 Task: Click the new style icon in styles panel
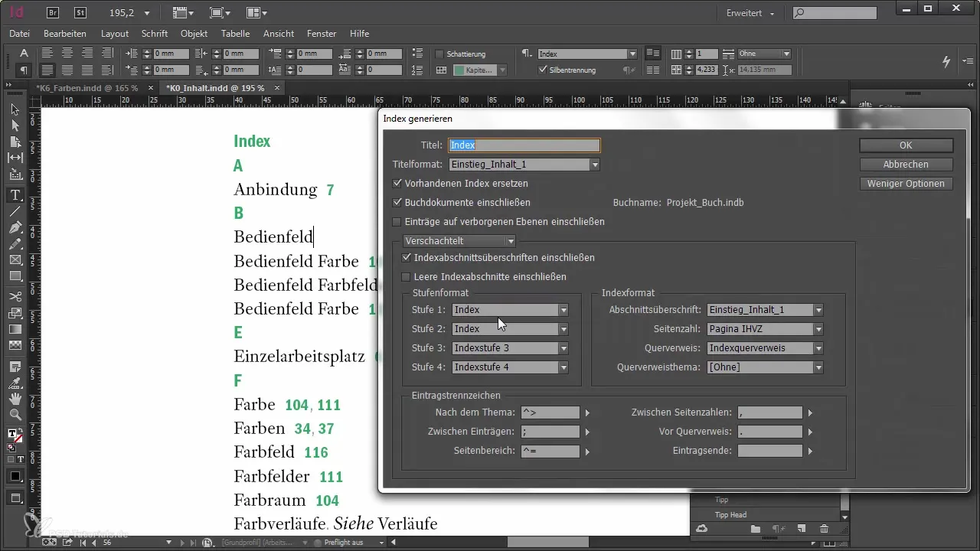click(x=802, y=528)
